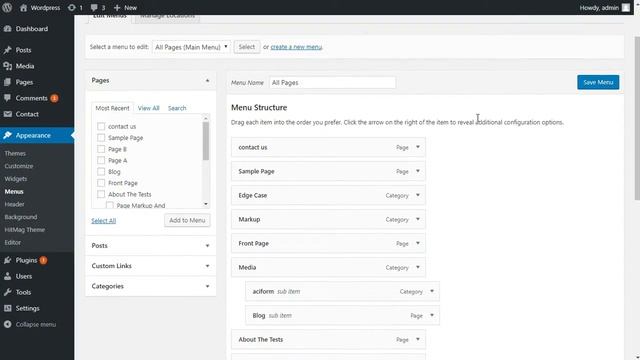Click the Menu Name input field

[332, 82]
